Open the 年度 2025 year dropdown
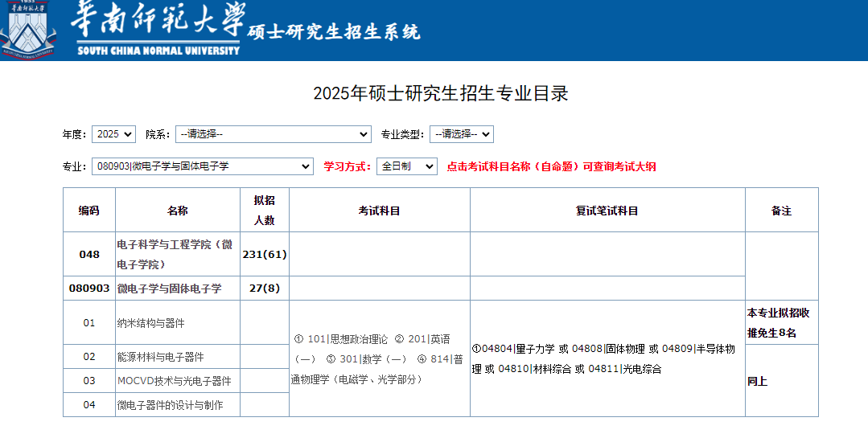This screenshot has width=868, height=438. tap(113, 134)
